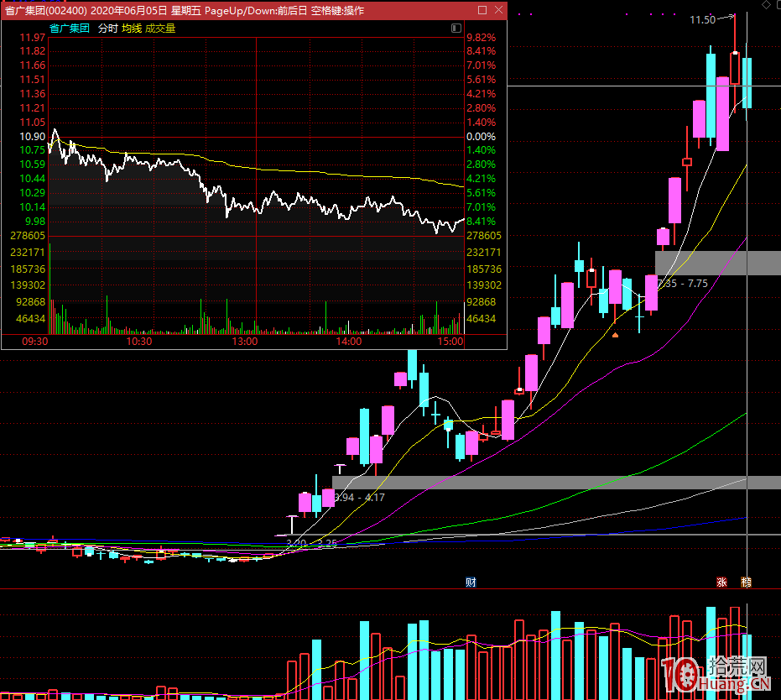Click the orange triangle signal marker
The width and height of the screenshot is (781, 700).
(x=615, y=335)
